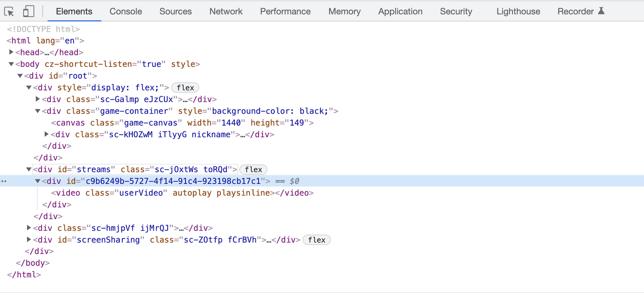Click the three-dot actions beside selected row
Screen dimensions: 644x293
click(4, 181)
